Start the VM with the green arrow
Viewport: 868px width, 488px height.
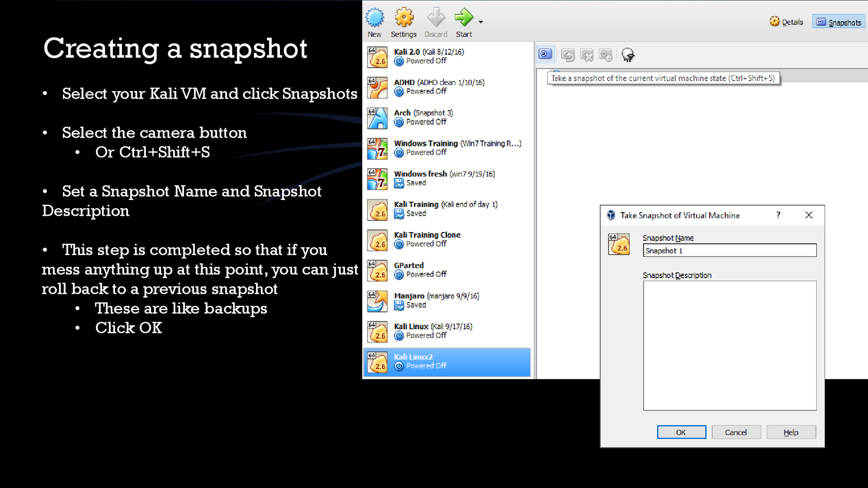[x=464, y=18]
